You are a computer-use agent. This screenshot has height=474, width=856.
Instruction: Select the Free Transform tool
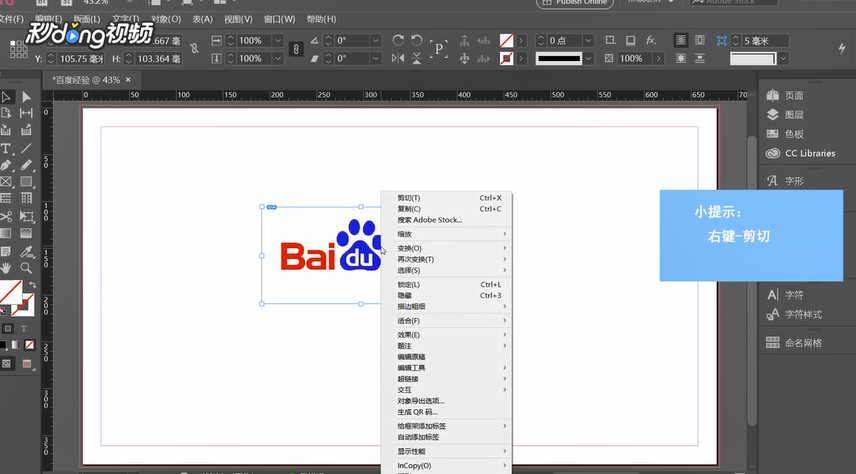26,216
